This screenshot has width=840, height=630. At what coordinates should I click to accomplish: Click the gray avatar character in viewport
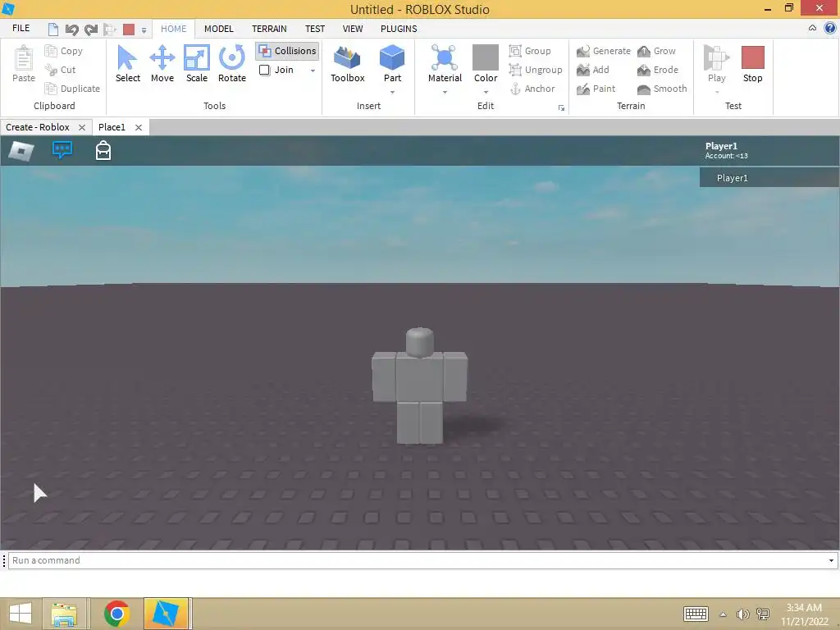coord(419,386)
